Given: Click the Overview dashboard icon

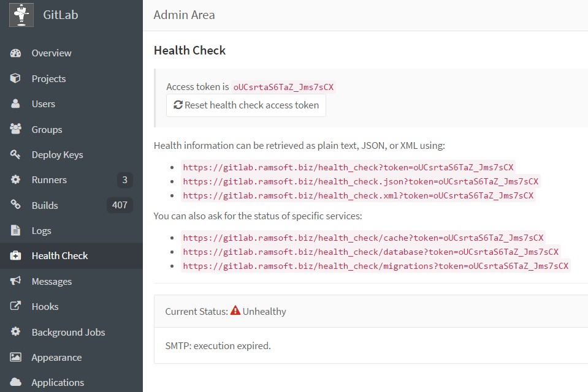Looking at the screenshot, I should 16,53.
